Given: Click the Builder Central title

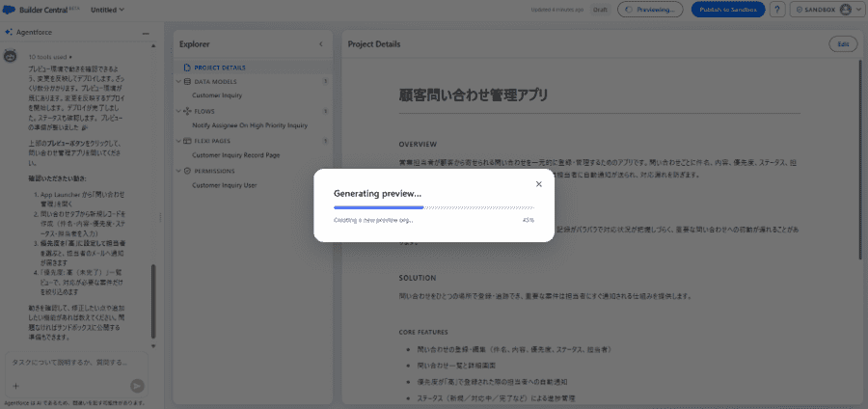Looking at the screenshot, I should point(43,10).
